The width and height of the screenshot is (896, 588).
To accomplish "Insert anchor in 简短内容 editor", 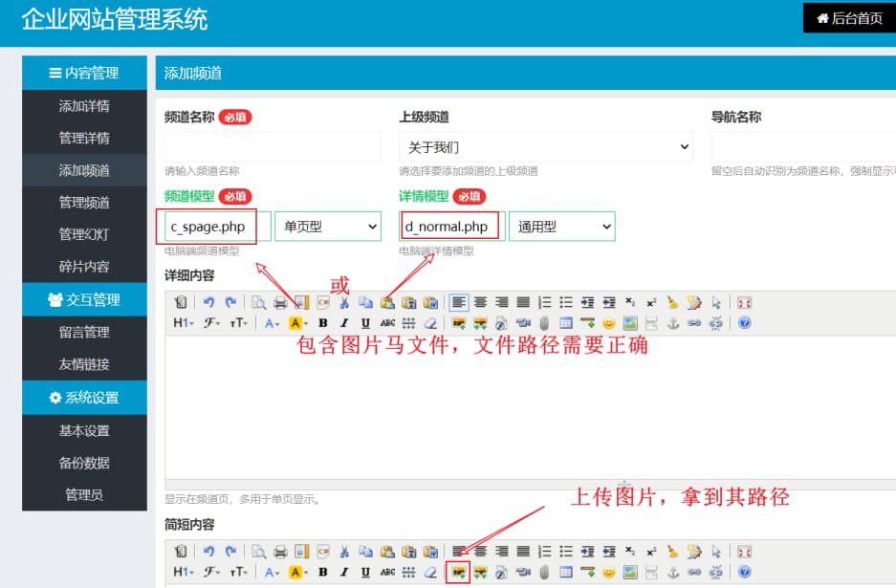I will click(673, 572).
